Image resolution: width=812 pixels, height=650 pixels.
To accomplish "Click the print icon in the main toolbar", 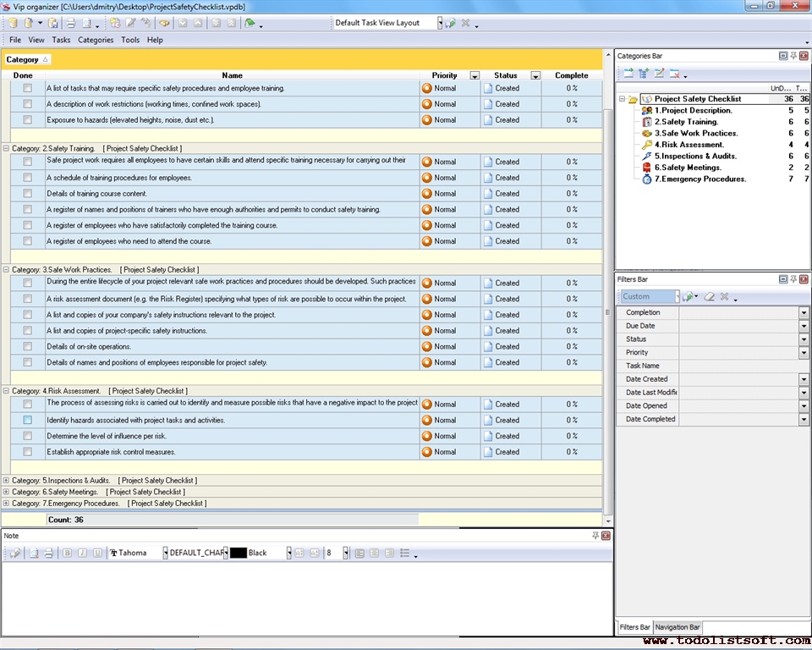I will click(x=71, y=23).
